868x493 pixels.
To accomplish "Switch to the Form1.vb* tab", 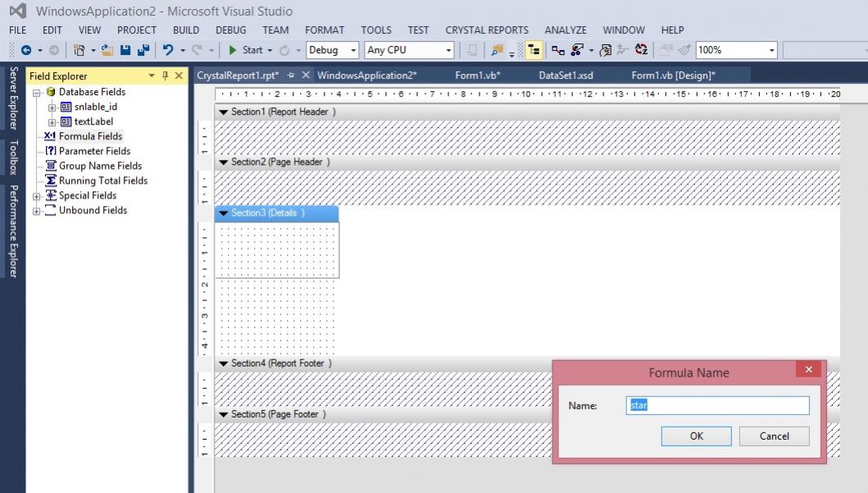I will click(x=478, y=75).
